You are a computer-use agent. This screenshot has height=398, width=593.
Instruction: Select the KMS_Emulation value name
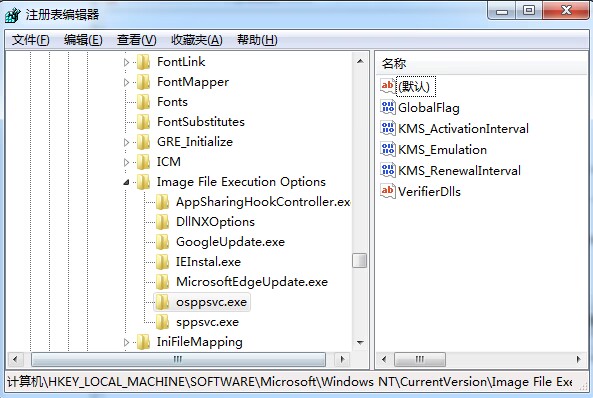[442, 150]
